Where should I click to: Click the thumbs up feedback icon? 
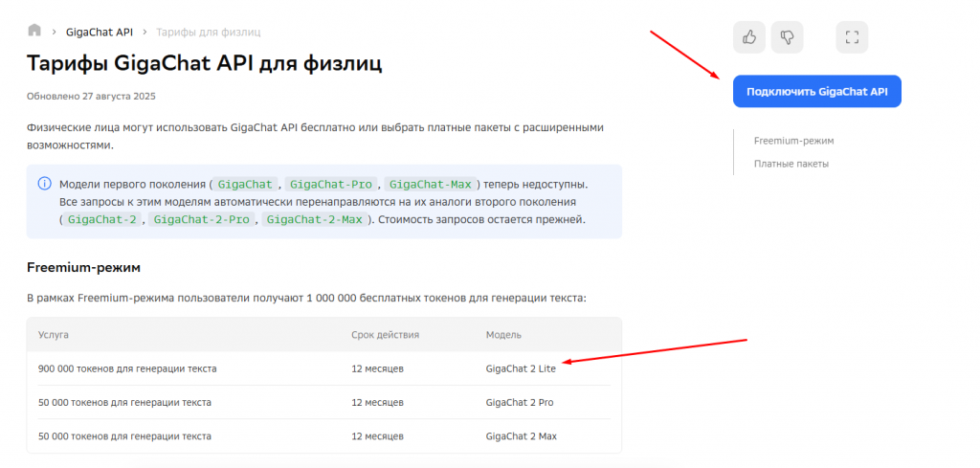click(749, 37)
